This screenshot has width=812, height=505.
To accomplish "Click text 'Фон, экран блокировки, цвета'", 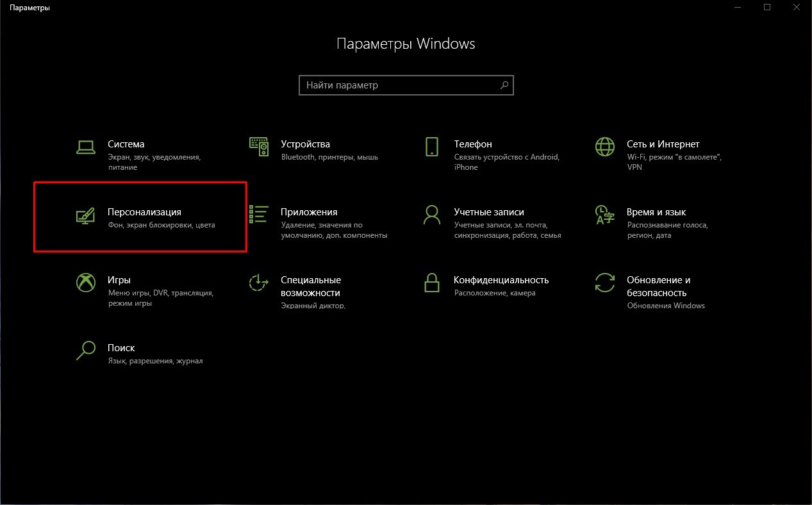I will [x=162, y=226].
